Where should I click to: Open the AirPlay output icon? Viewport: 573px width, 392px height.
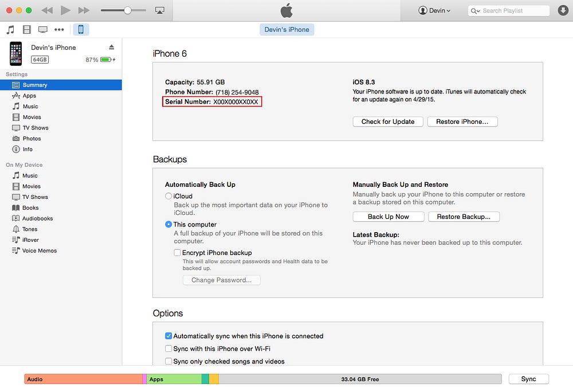pos(160,10)
